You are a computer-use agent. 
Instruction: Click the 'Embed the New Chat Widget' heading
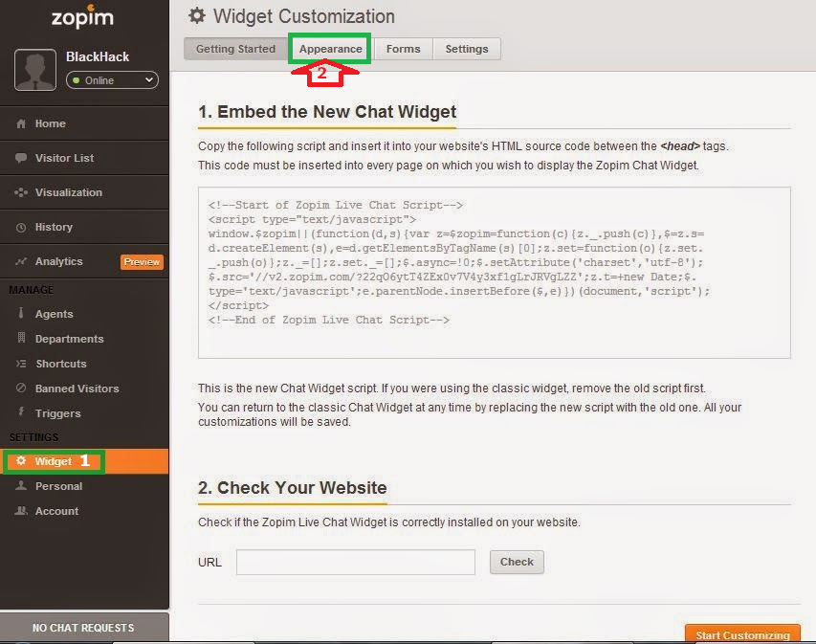pos(327,112)
